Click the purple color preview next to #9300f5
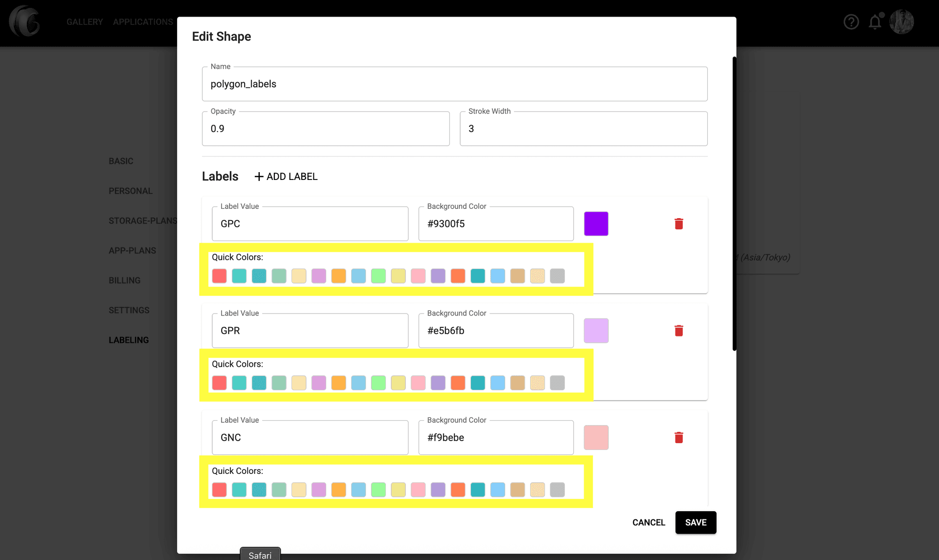 pos(596,224)
